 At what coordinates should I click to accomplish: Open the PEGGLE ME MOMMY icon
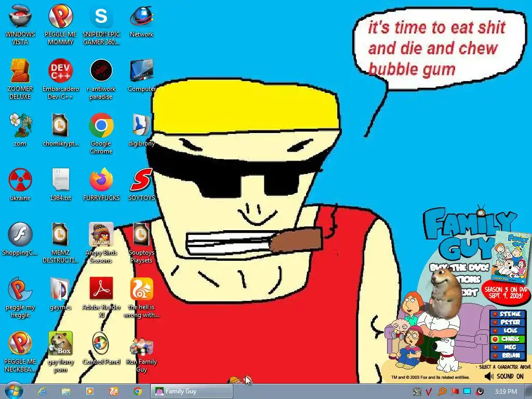(x=60, y=24)
